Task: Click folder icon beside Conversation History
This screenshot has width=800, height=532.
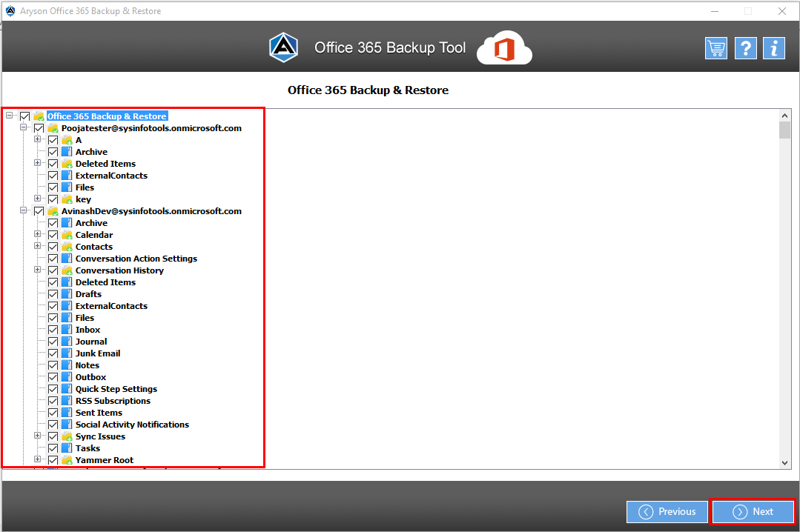Action: click(67, 270)
